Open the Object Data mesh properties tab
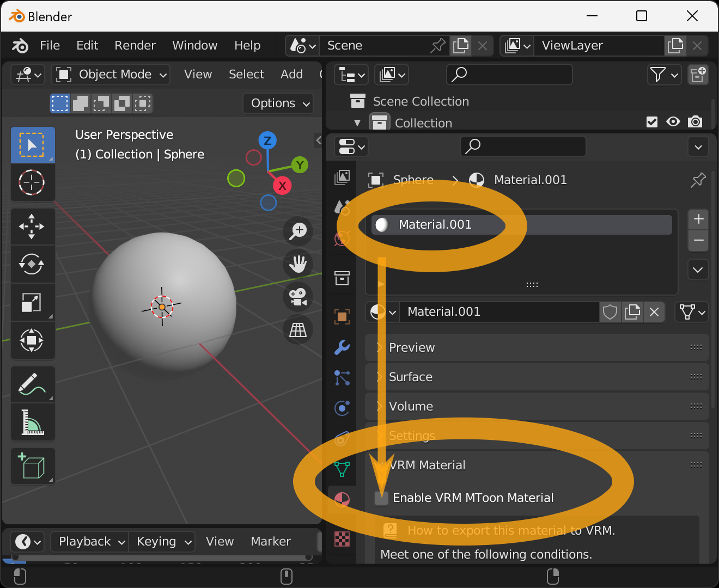This screenshot has width=719, height=588. pyautogui.click(x=342, y=469)
